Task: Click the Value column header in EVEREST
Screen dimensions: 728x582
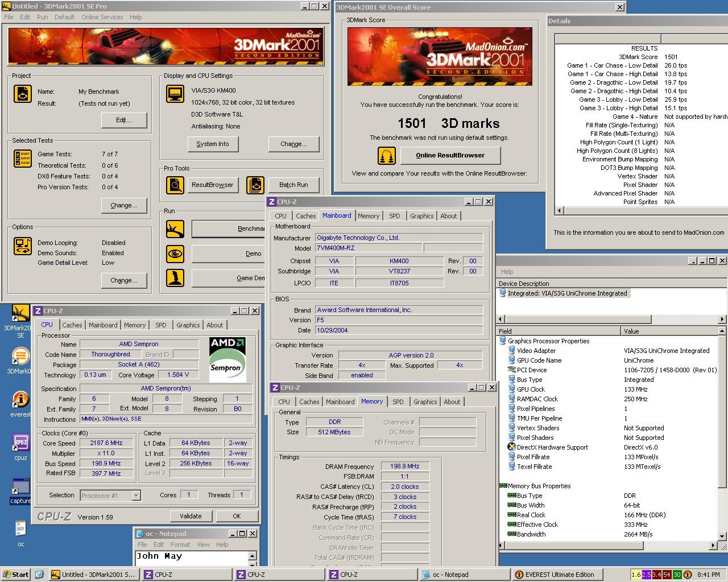Action: coord(669,331)
